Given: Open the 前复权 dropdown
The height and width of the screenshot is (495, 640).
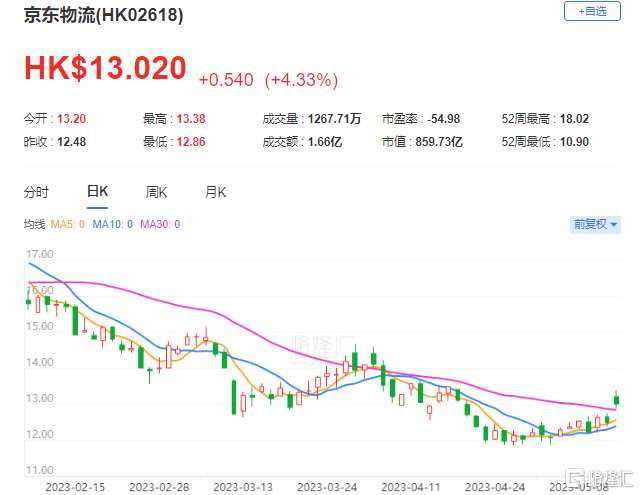Looking at the screenshot, I should [595, 224].
